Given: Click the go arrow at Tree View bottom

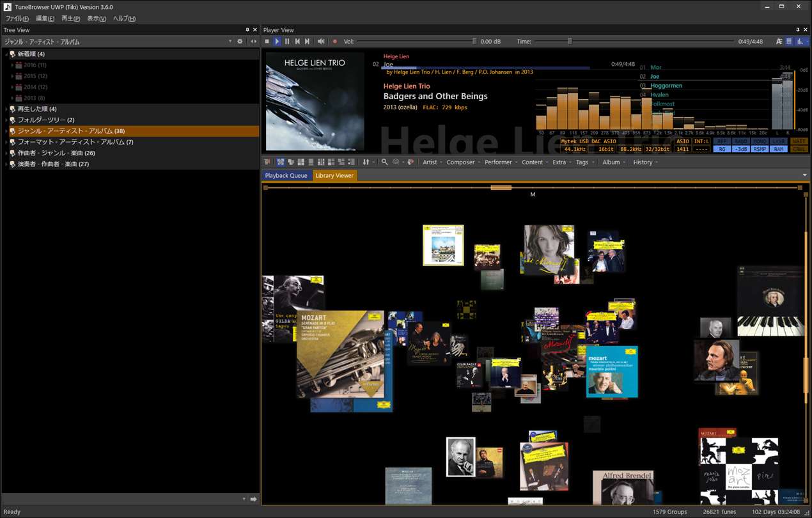Looking at the screenshot, I should pyautogui.click(x=253, y=499).
